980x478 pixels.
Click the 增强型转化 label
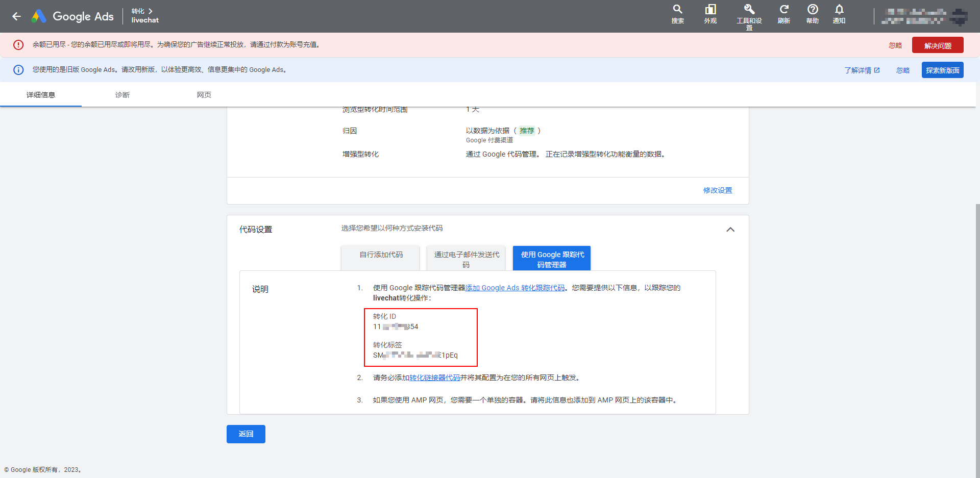360,154
